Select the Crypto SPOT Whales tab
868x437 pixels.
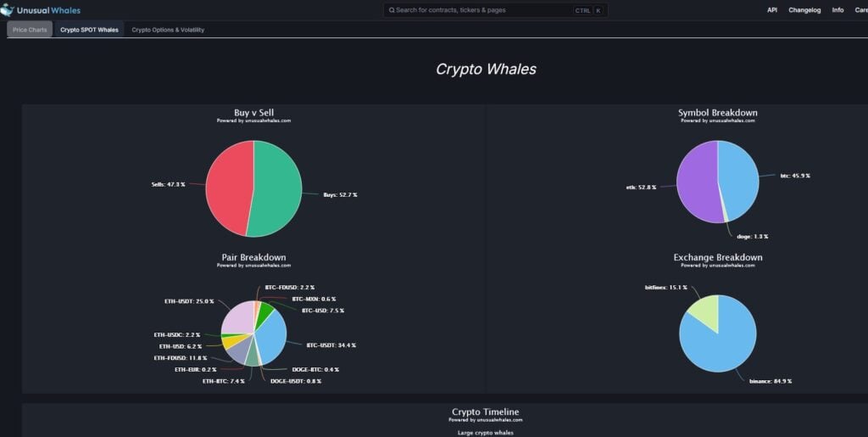89,30
